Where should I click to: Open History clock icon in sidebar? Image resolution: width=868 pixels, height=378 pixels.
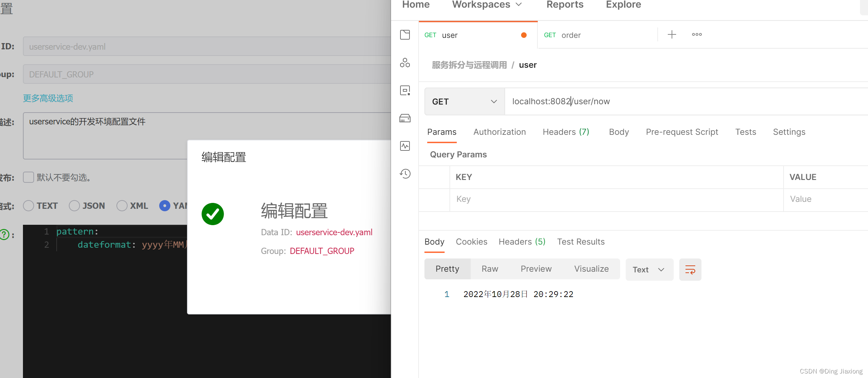pos(405,174)
